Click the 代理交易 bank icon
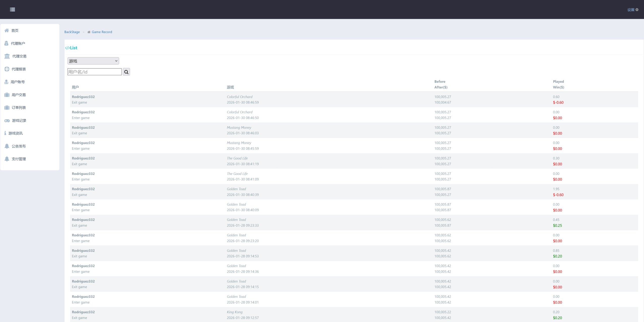 point(7,56)
